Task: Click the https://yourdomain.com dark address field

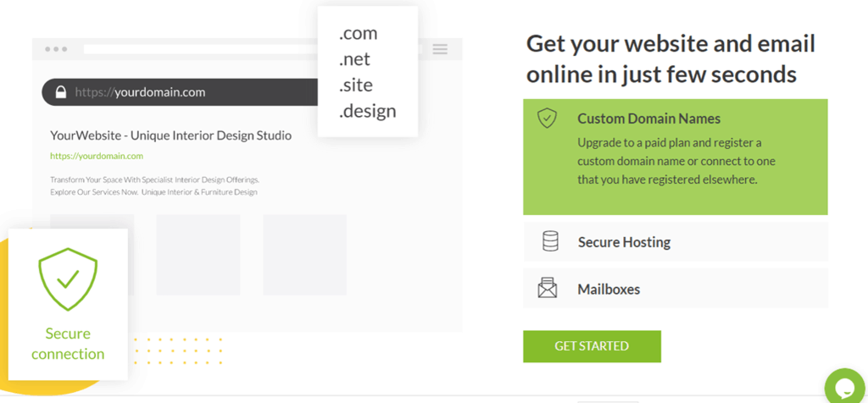Action: coord(181,92)
